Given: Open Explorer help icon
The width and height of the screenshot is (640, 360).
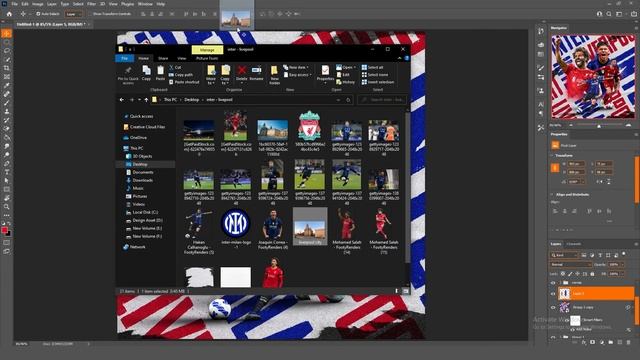Looking at the screenshot, I should coord(407,58).
